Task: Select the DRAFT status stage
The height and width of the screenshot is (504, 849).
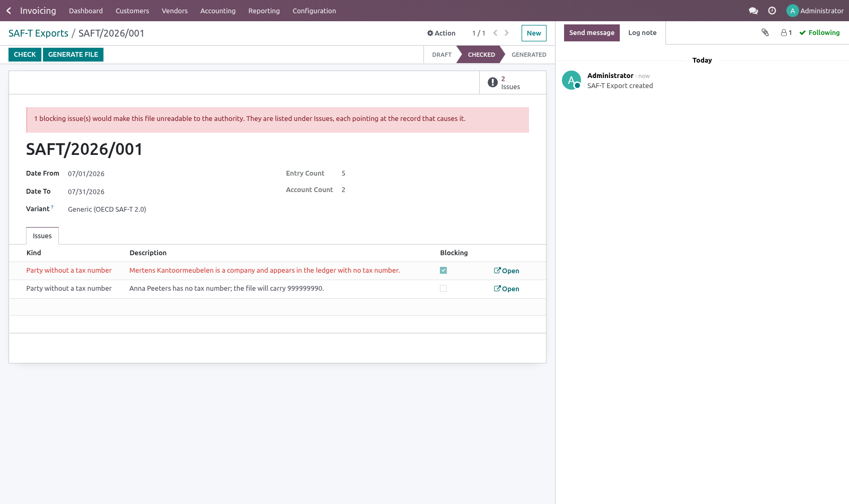Action: click(x=441, y=55)
